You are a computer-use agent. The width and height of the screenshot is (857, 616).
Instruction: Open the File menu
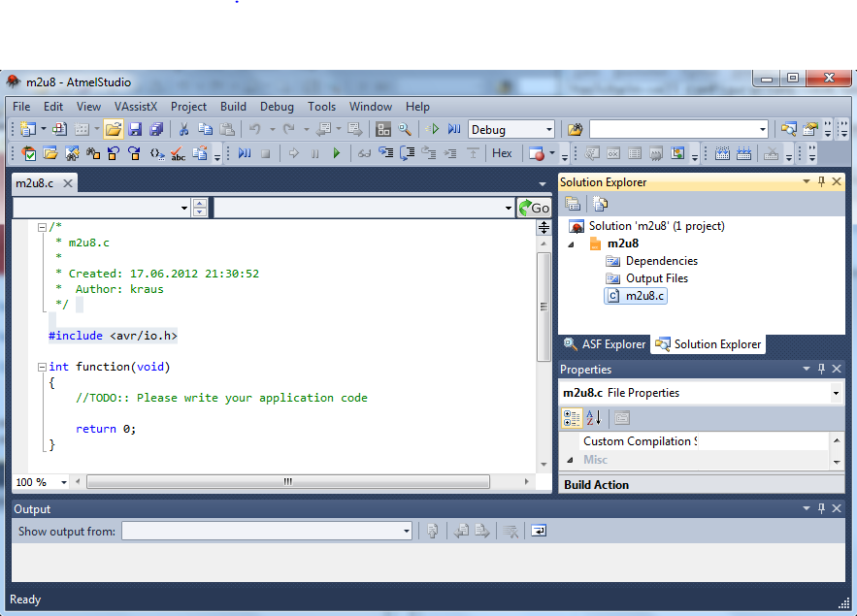point(21,107)
